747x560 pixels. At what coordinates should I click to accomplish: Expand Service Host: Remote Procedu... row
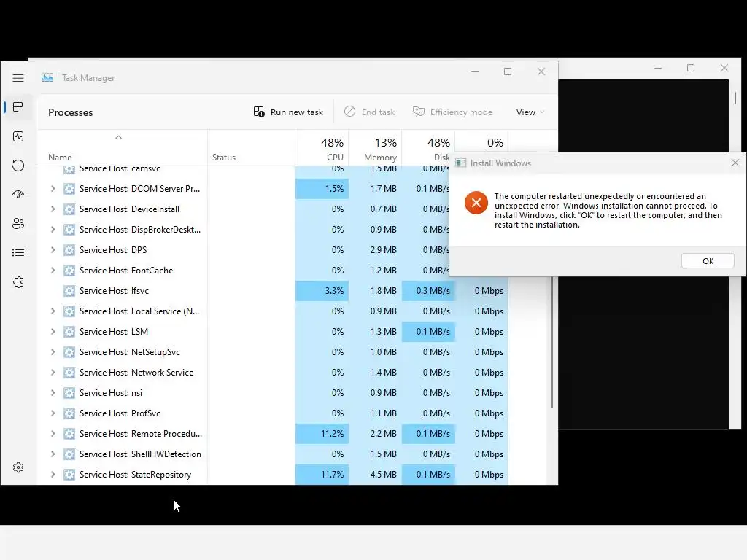53,433
